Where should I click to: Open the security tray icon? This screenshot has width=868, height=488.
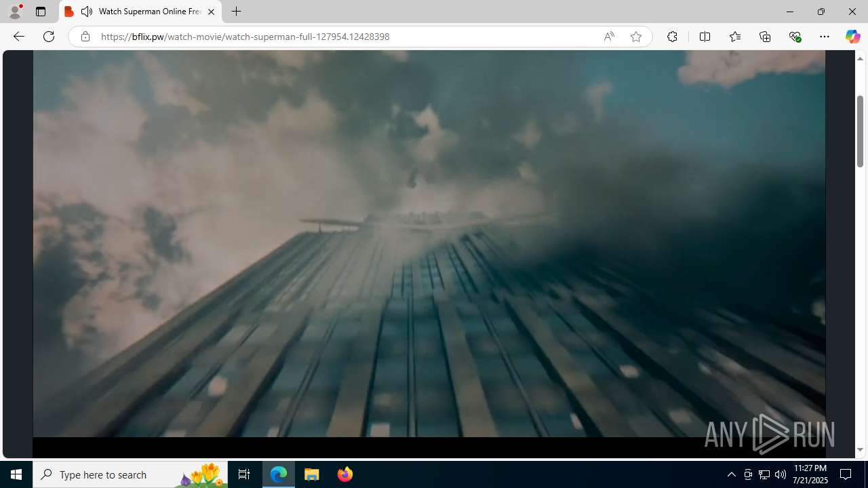point(748,474)
